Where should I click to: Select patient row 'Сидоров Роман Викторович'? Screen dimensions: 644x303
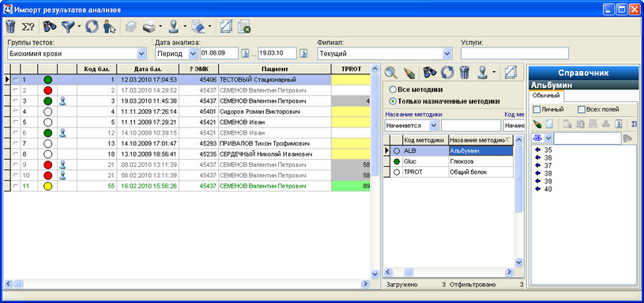[186, 112]
